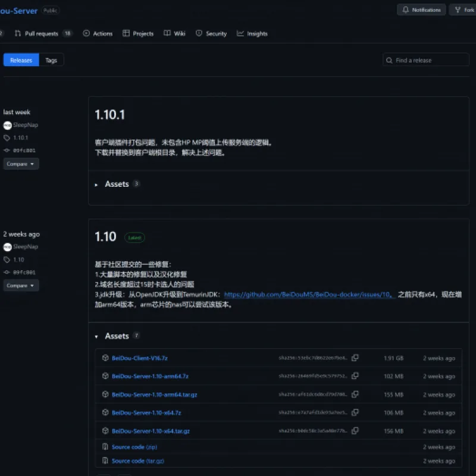Copy sha256 of BeiDou-Server-1.10-arm64.7z
This screenshot has height=476, width=476.
point(355,376)
